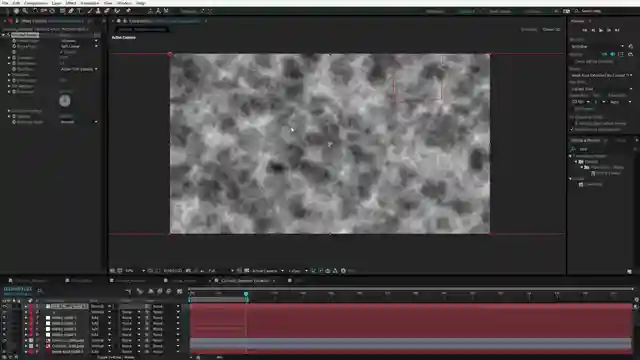Image resolution: width=640 pixels, height=360 pixels.
Task: Open the Window menu
Action: tap(124, 3)
